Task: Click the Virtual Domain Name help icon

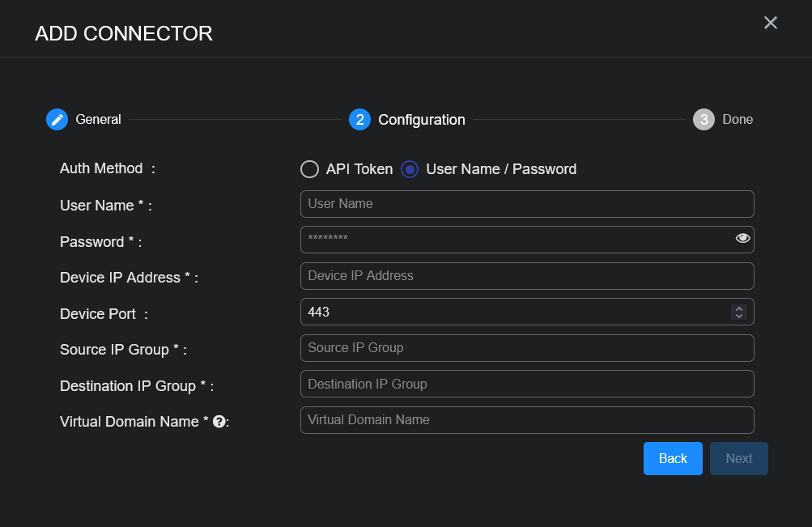Action: pos(219,422)
